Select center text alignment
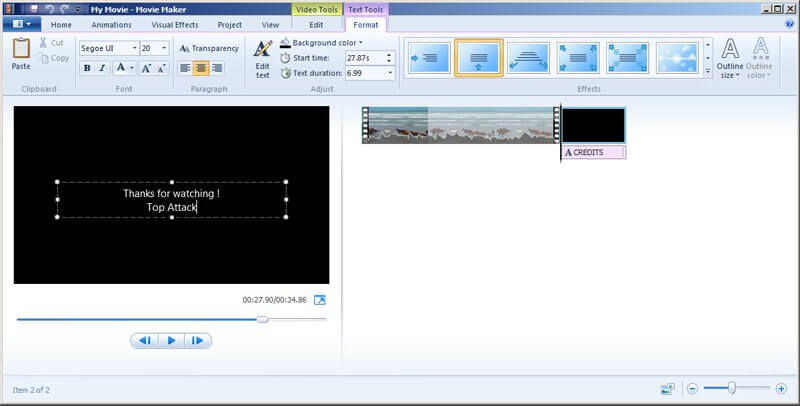 [201, 68]
